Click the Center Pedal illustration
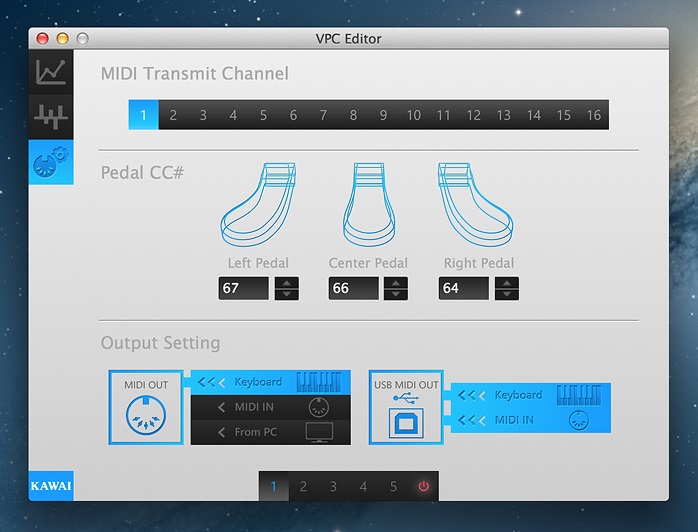 tap(369, 204)
